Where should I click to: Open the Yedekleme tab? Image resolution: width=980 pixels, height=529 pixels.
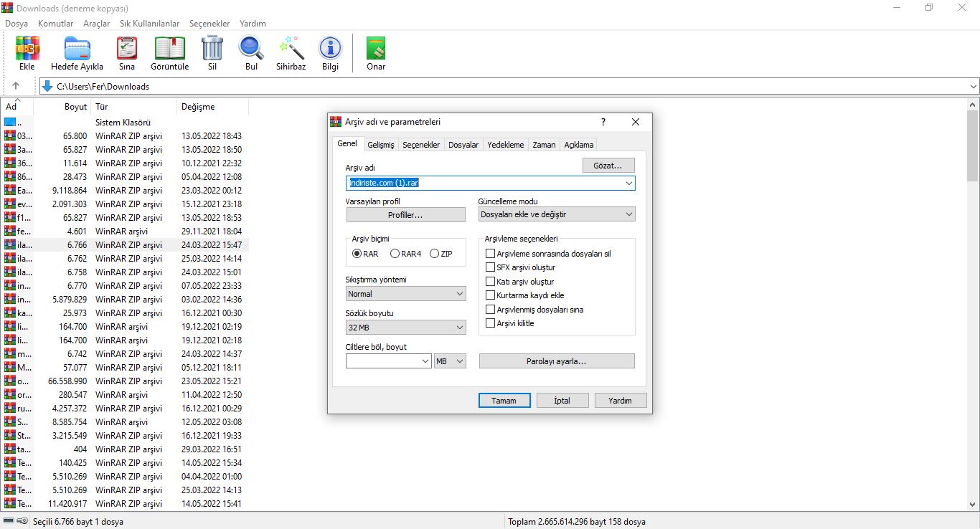click(x=506, y=145)
